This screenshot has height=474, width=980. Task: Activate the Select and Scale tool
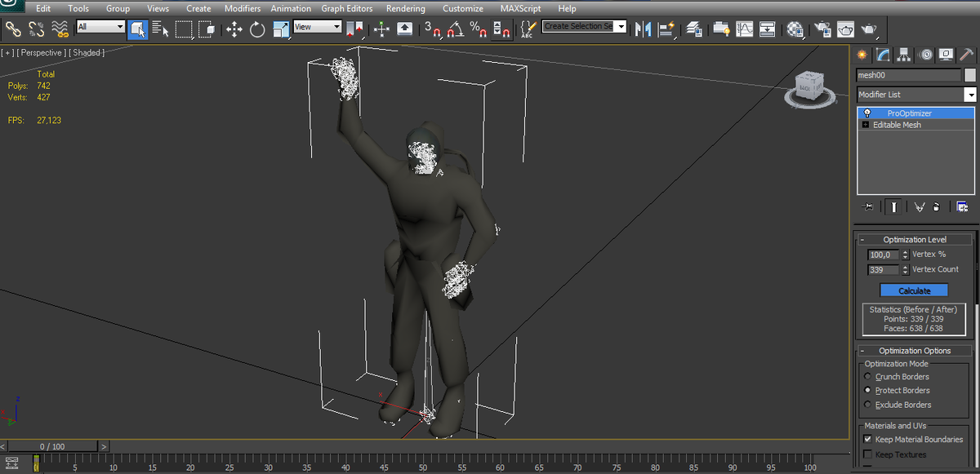pos(281,29)
